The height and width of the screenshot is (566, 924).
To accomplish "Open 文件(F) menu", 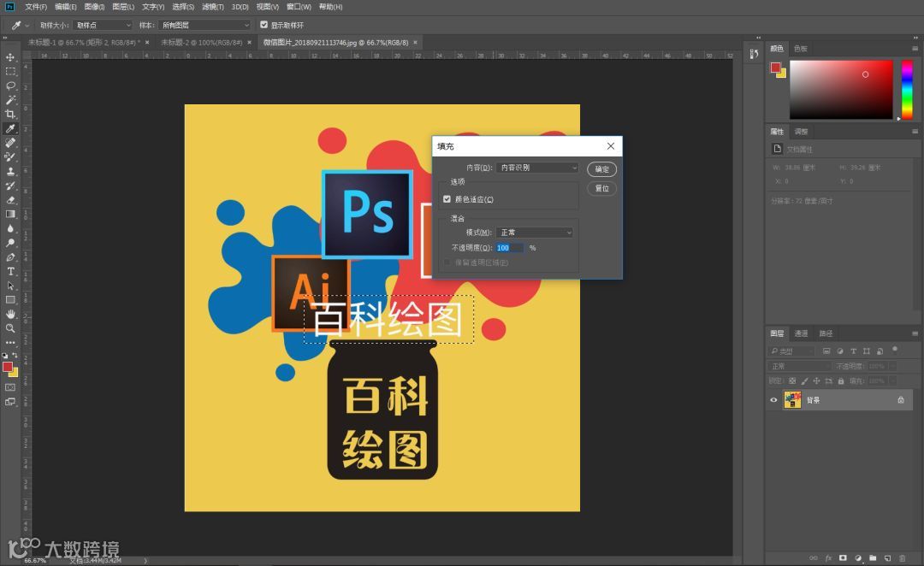I will click(x=36, y=7).
